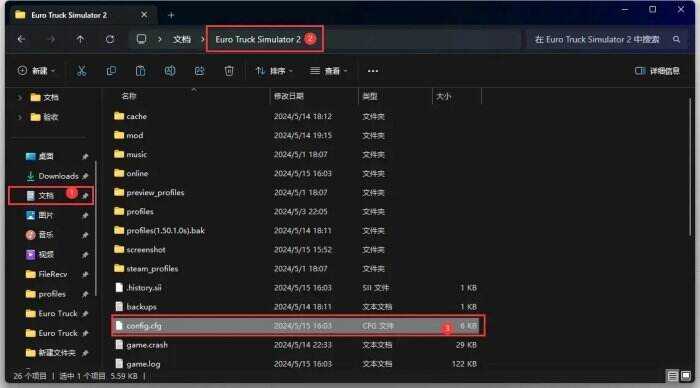The image size is (700, 388).
Task: Click the Paste clipboard icon
Action: (x=140, y=71)
